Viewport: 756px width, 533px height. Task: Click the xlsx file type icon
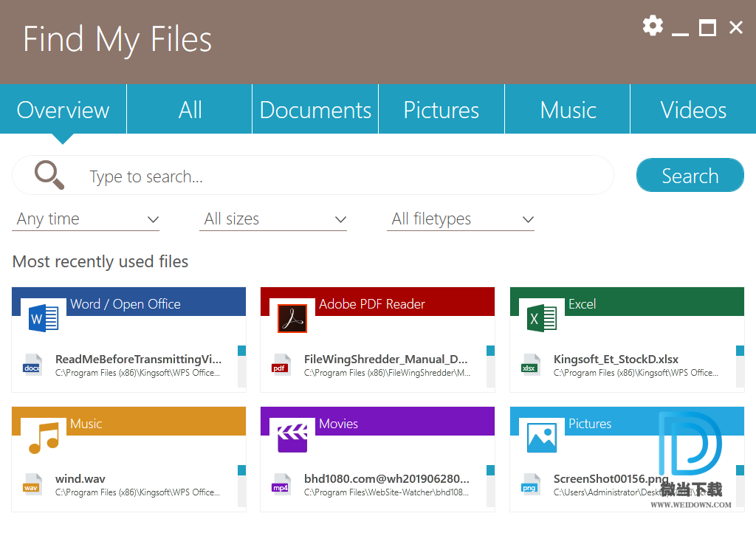pyautogui.click(x=530, y=365)
